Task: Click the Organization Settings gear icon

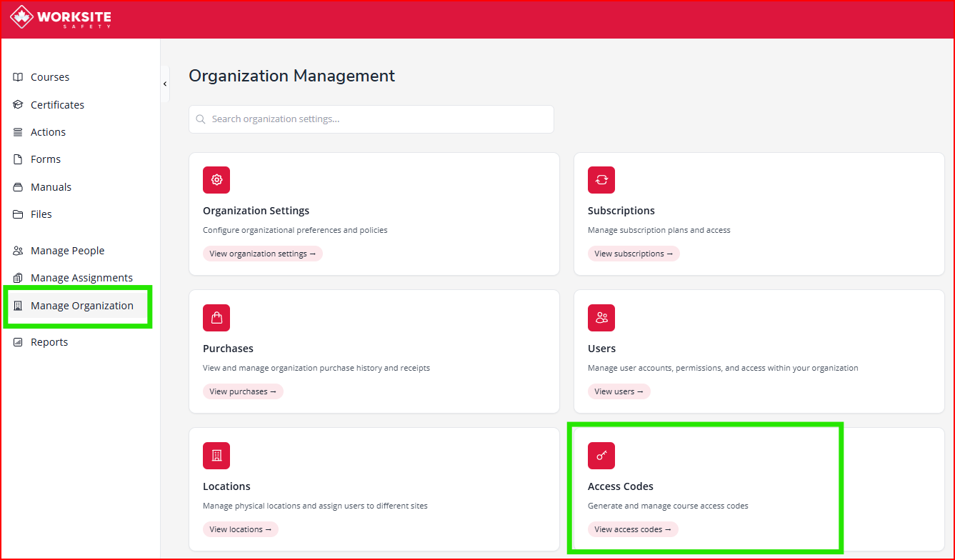Action: coord(216,180)
